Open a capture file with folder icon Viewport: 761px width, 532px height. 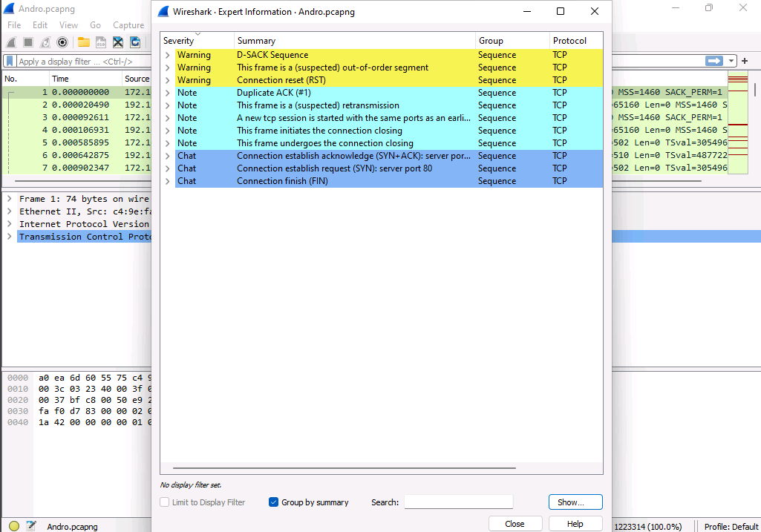(x=83, y=42)
